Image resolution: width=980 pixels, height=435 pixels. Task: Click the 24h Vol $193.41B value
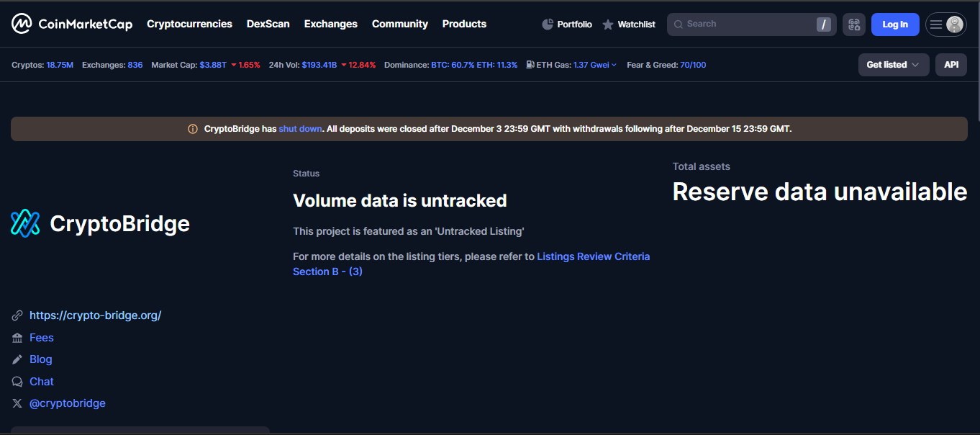click(x=319, y=65)
